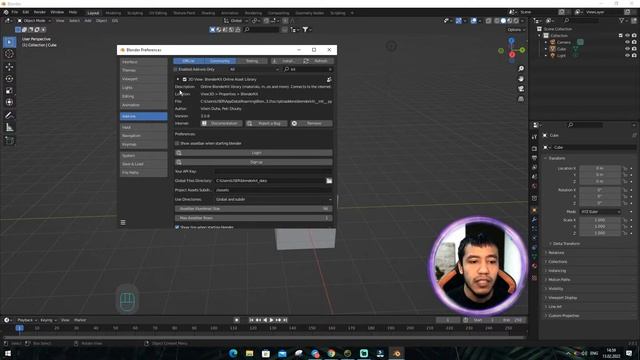The image size is (640, 360).
Task: Expand the Delta Transform panel
Action: tap(566, 244)
